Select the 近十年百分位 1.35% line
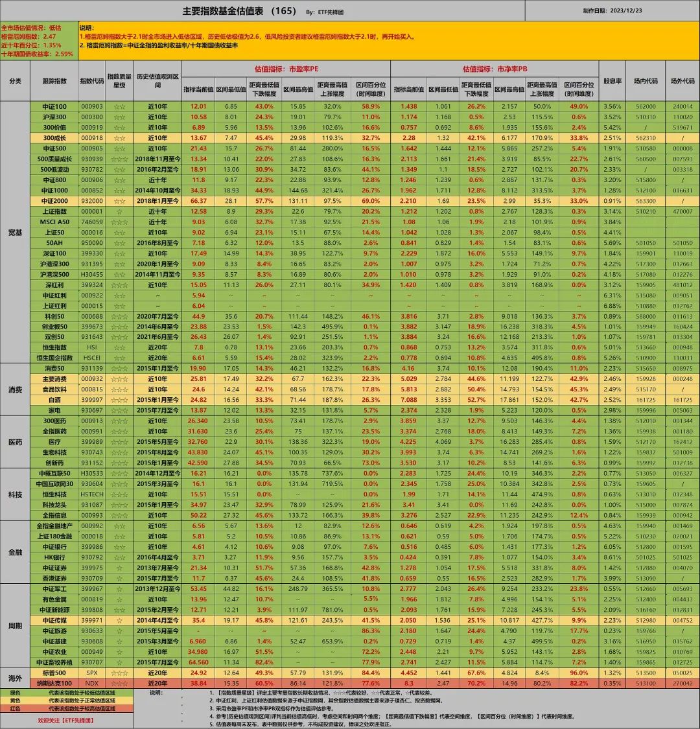 point(31,45)
